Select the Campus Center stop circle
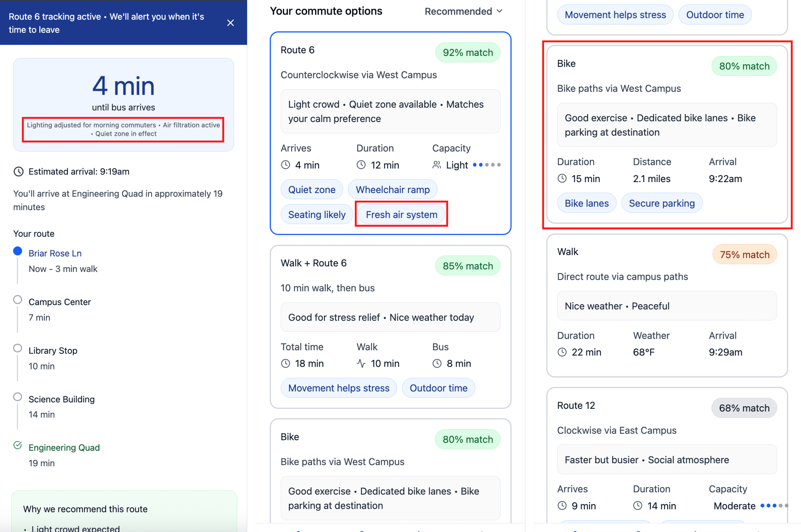 pos(18,300)
